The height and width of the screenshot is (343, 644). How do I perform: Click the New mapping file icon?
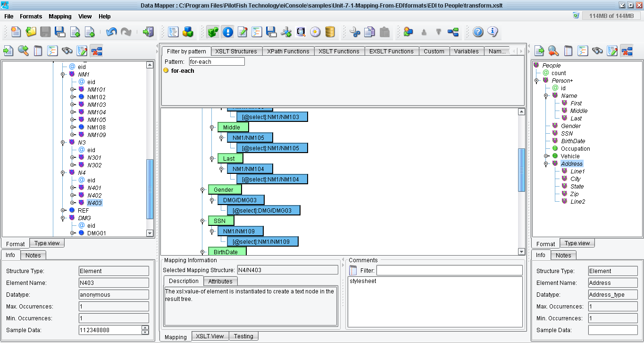pyautogui.click(x=16, y=32)
